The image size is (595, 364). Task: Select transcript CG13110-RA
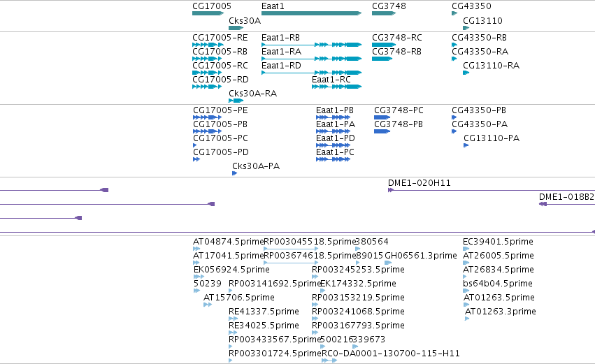click(492, 66)
